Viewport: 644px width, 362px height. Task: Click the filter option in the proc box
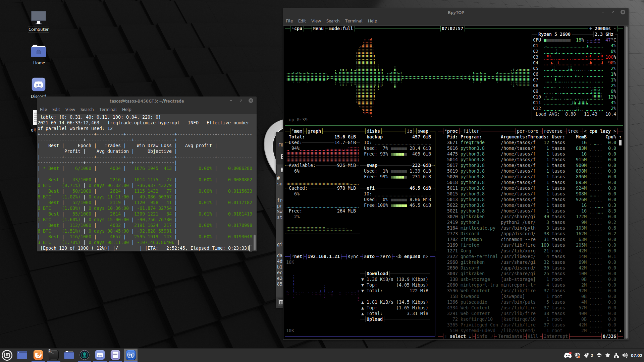[471, 131]
